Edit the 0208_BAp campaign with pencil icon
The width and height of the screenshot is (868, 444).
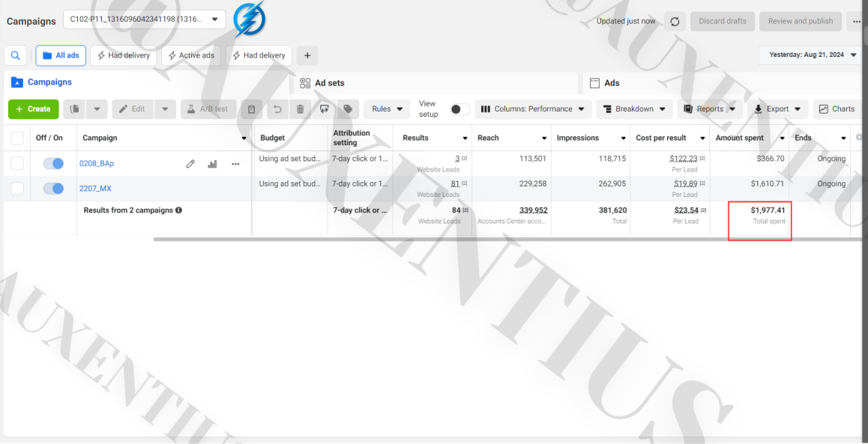190,164
